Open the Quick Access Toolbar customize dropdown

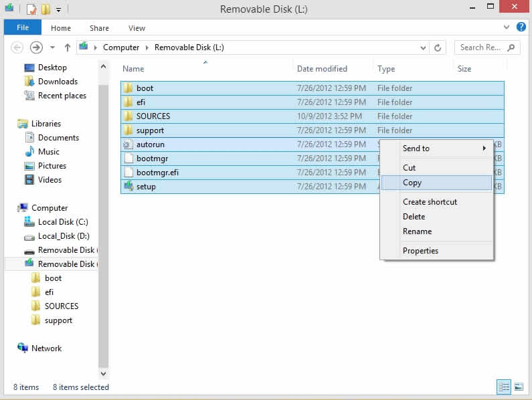point(59,9)
